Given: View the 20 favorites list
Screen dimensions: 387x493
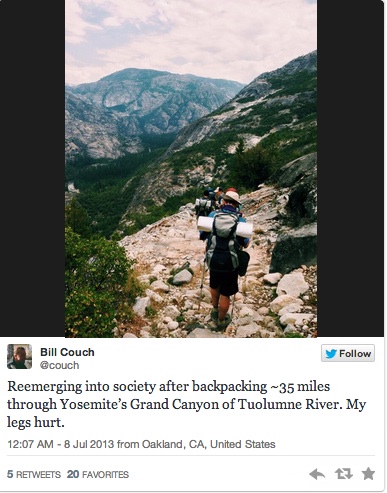Looking at the screenshot, I should coord(98,474).
